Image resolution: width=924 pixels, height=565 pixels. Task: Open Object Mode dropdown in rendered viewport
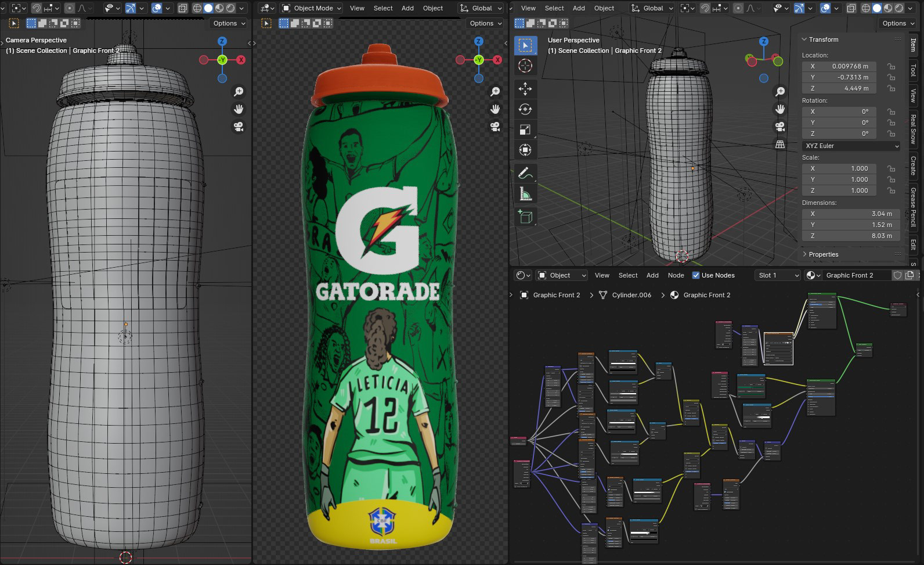coord(311,8)
